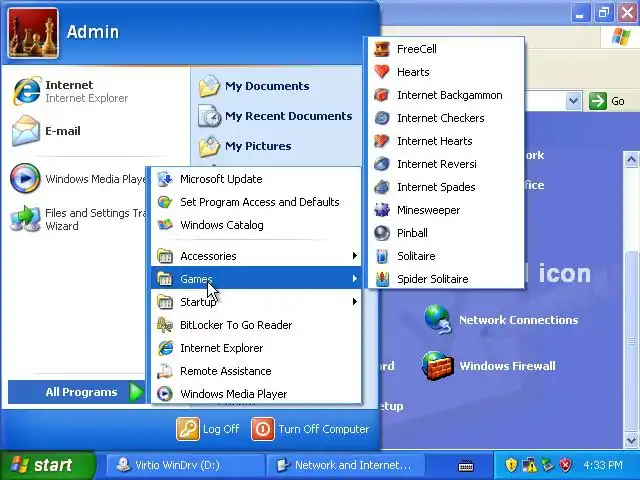Open Network Connections in Control Panel window
Screen dimensions: 640x480
[x=501, y=320]
